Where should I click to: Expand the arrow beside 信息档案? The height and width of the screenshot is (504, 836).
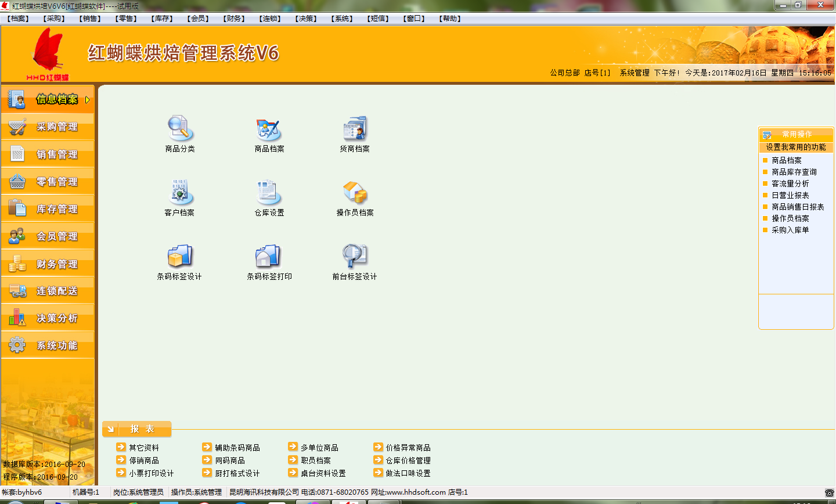[88, 100]
